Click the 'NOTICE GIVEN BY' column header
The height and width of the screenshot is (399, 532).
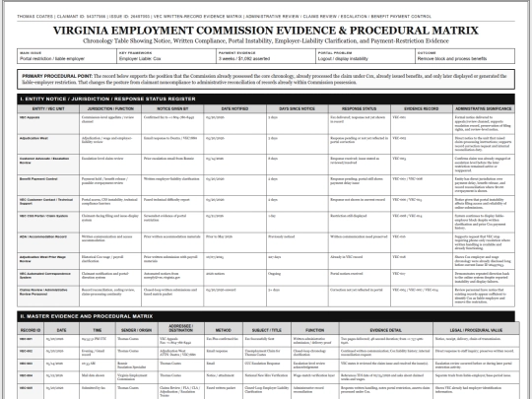(172, 109)
